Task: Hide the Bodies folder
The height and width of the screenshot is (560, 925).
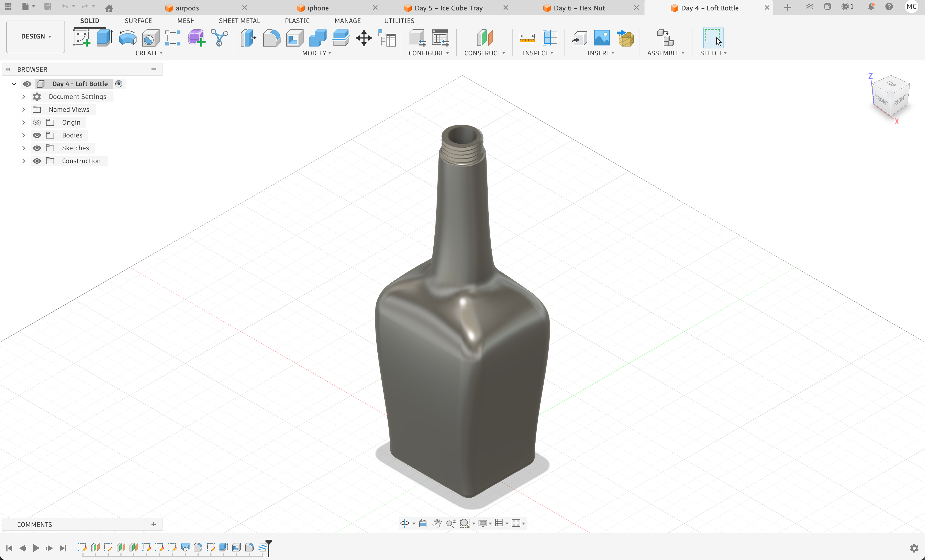Action: point(37,135)
